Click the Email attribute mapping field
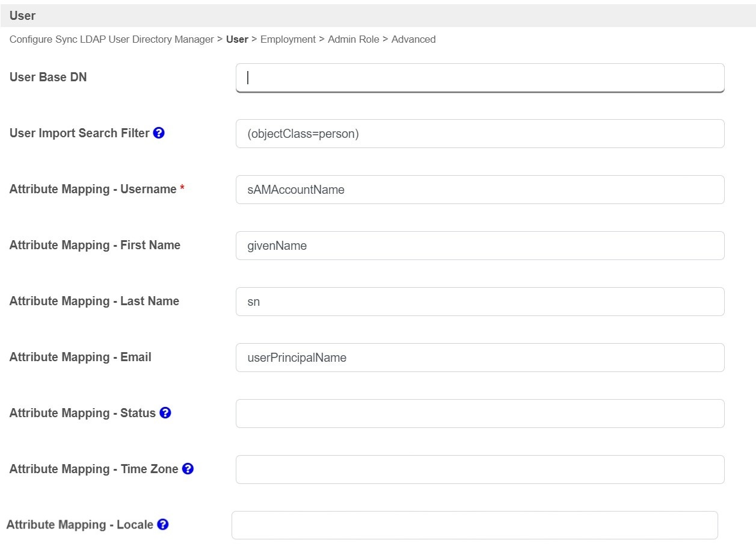 pyautogui.click(x=479, y=358)
